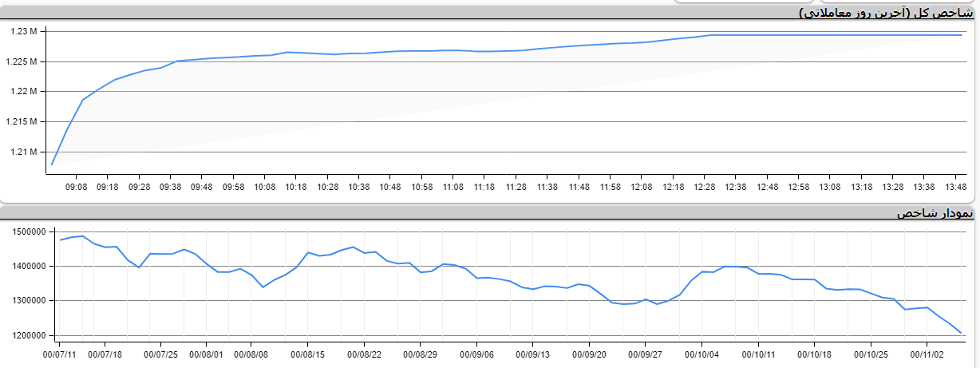Select the 12:28 time axis label

pyautogui.click(x=704, y=186)
